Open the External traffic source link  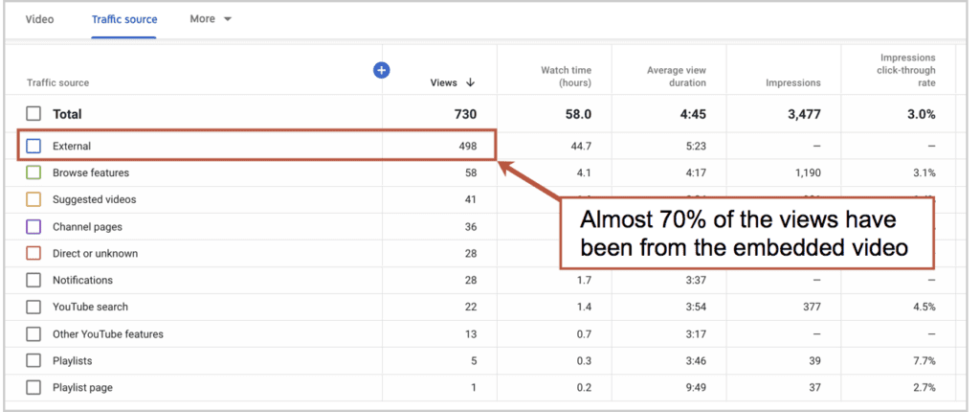point(71,146)
